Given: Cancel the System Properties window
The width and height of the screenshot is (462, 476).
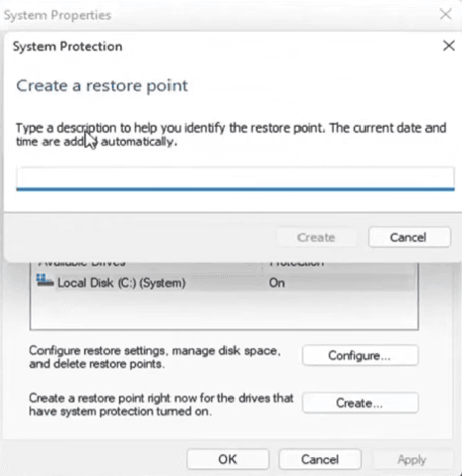Looking at the screenshot, I should coord(320,459).
